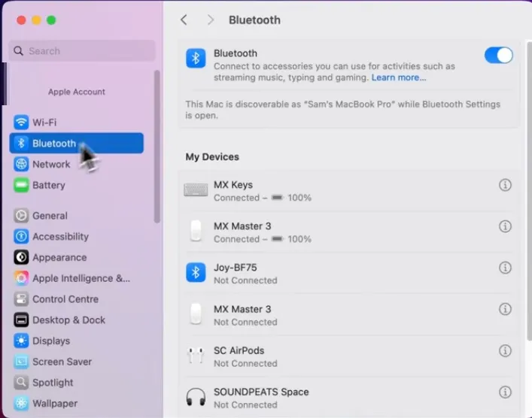The width and height of the screenshot is (532, 418).
Task: Go forward with the right chevron
Action: 211,20
